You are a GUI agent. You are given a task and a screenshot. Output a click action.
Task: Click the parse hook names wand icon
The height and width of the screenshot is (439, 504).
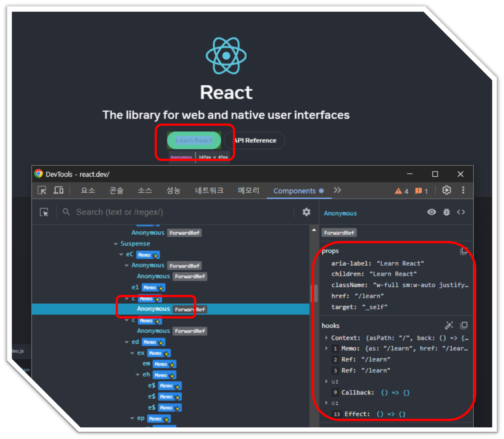pos(449,326)
